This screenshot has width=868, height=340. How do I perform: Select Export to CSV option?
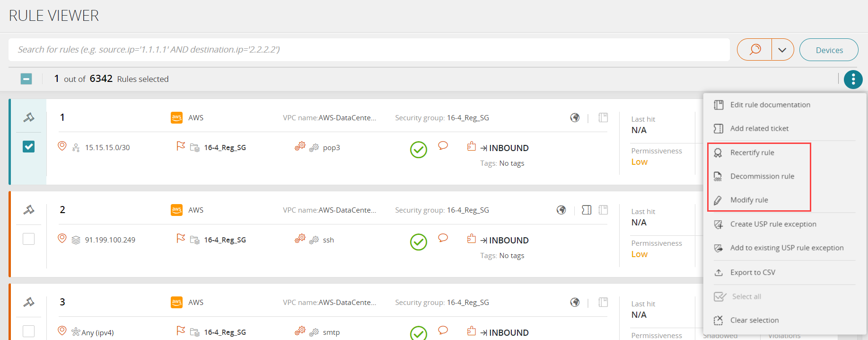point(752,272)
